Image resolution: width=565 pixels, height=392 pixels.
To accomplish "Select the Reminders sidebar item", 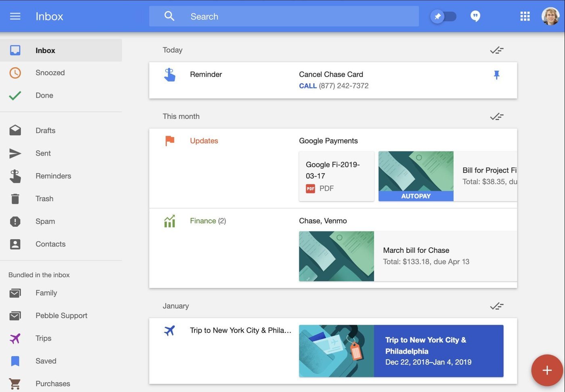I will pos(53,176).
